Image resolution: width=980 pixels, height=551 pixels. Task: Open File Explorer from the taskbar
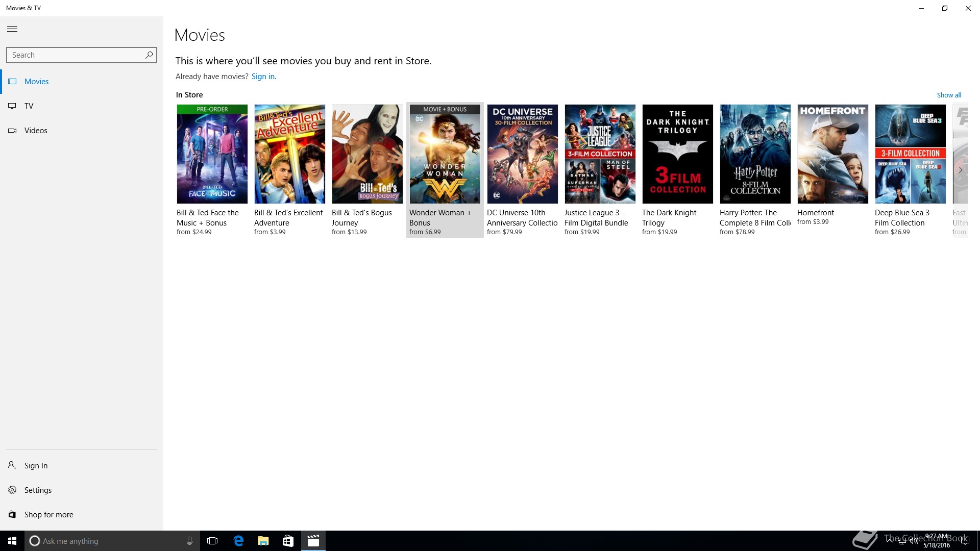[263, 541]
